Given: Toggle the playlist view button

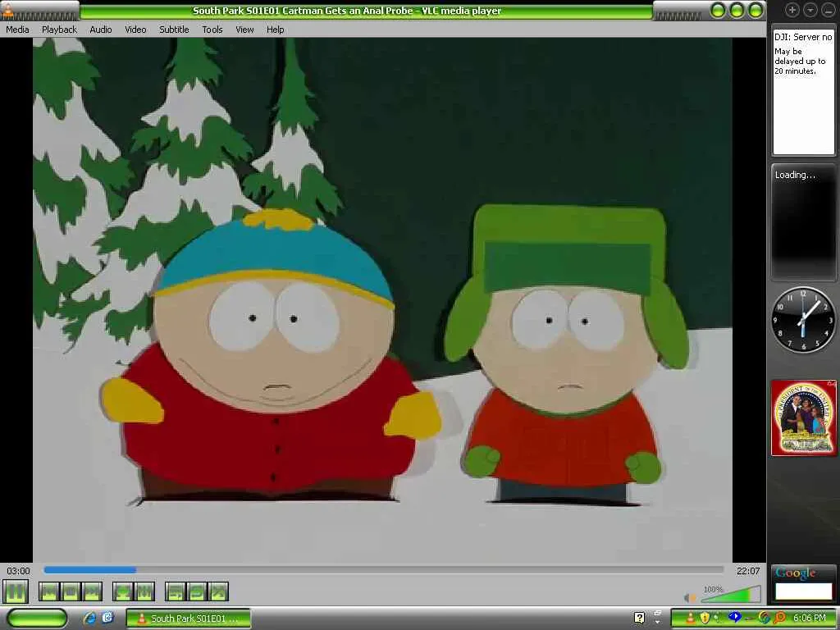Looking at the screenshot, I should tap(176, 592).
